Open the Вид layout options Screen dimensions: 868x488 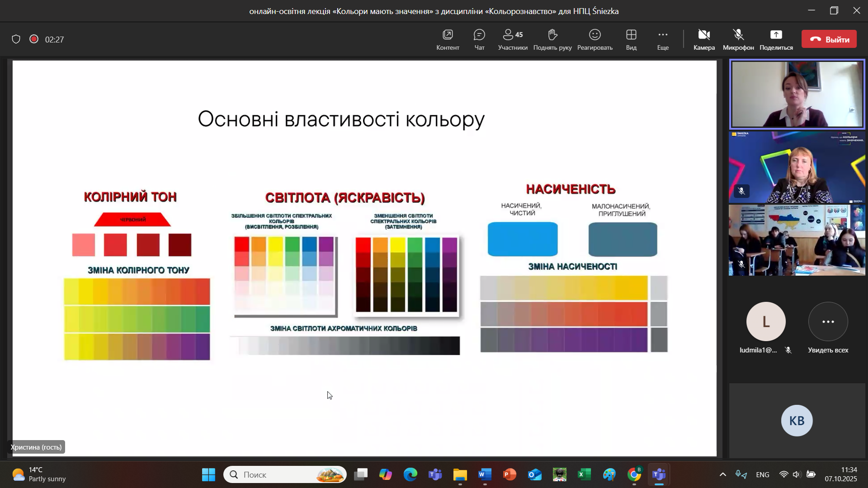click(631, 39)
